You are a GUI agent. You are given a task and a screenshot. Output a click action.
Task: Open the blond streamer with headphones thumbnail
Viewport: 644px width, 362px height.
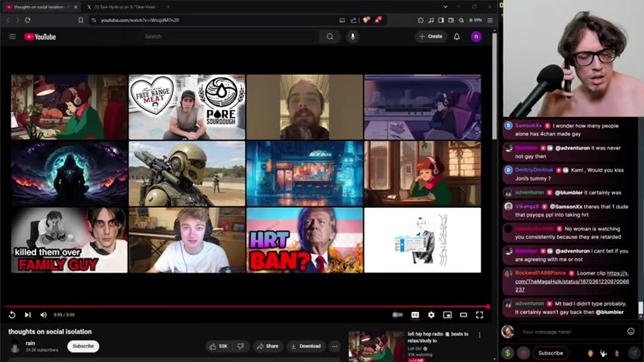coord(187,240)
